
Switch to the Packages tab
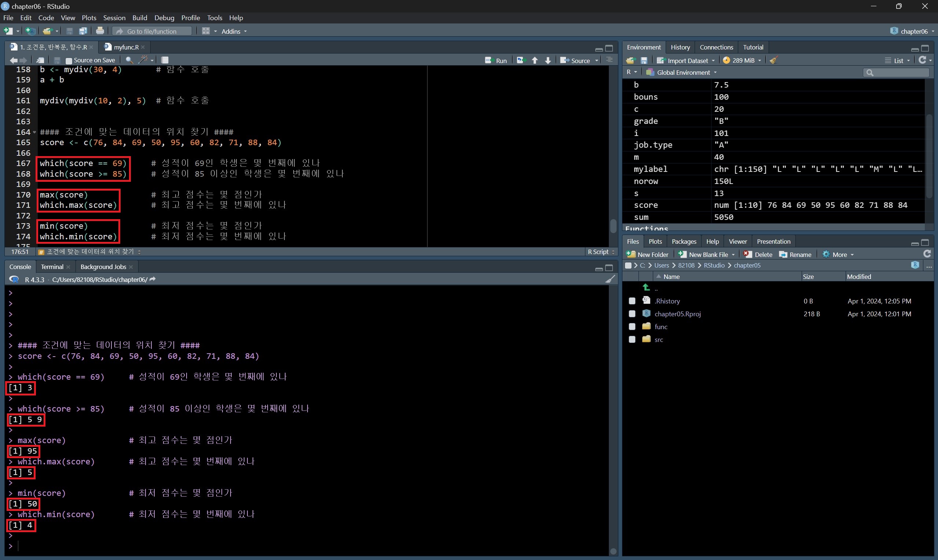pos(684,242)
